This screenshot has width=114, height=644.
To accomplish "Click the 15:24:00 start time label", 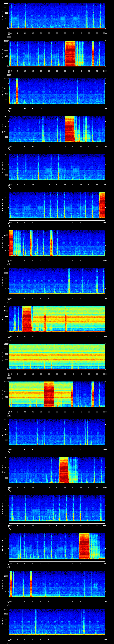I will point(9,109).
